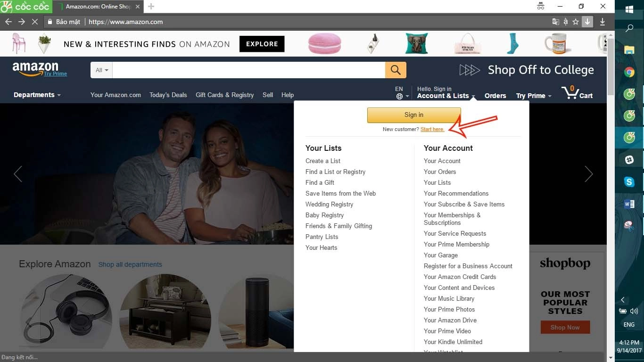
Task: Click the translate icon in address bar
Action: click(x=556, y=22)
